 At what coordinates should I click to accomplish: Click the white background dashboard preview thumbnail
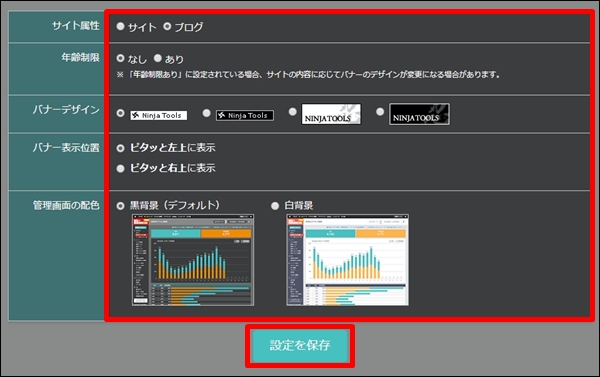pos(347,260)
